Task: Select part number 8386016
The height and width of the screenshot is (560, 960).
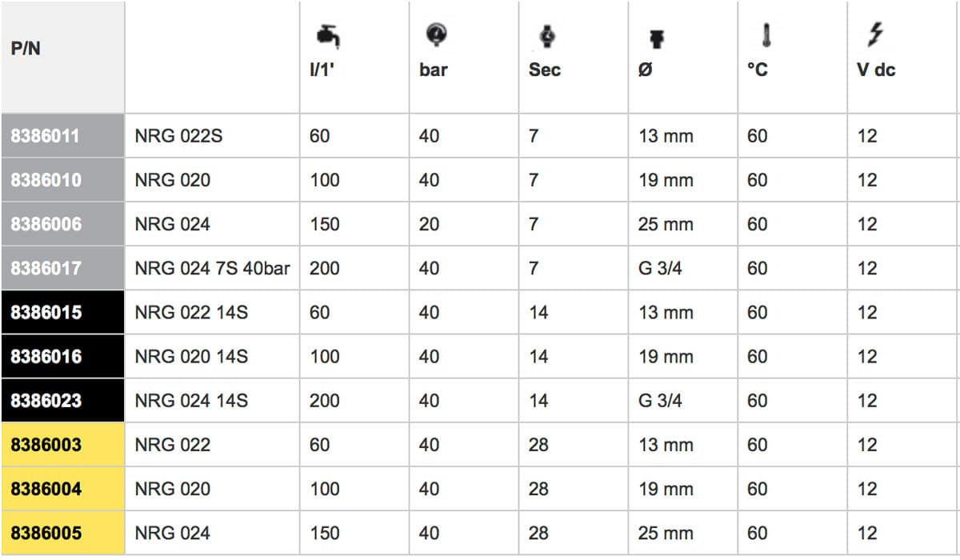Action: pos(46,356)
